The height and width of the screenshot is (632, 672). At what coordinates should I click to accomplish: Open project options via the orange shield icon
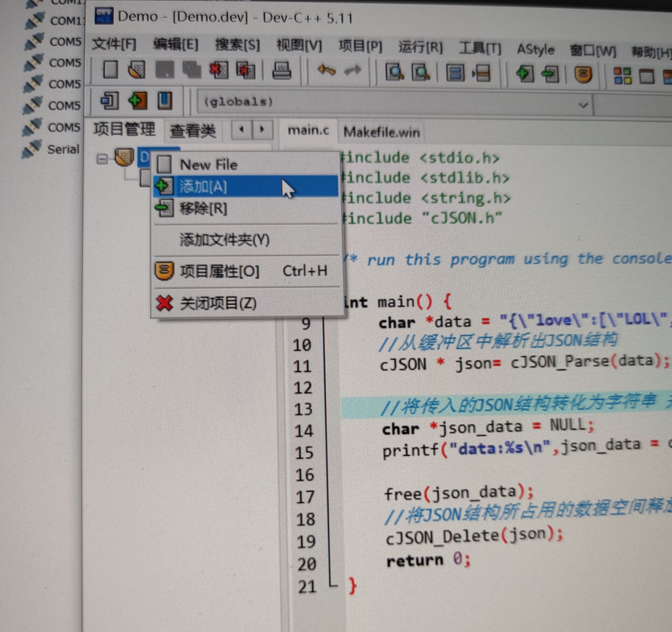pos(582,74)
